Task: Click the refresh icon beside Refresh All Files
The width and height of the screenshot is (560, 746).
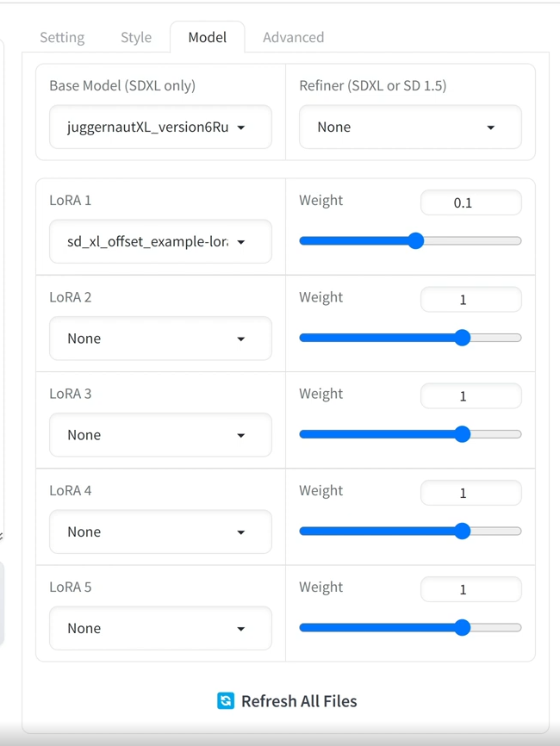Action: [x=226, y=701]
